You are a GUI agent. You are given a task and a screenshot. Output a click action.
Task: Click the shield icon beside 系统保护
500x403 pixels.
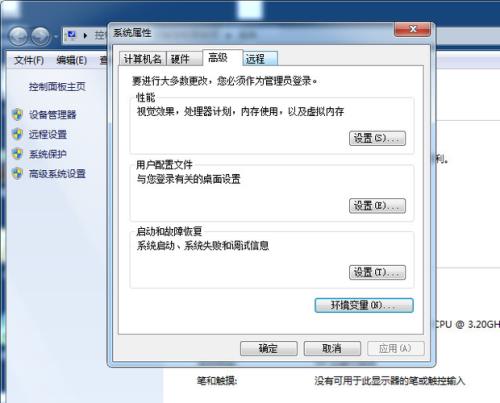click(x=17, y=154)
